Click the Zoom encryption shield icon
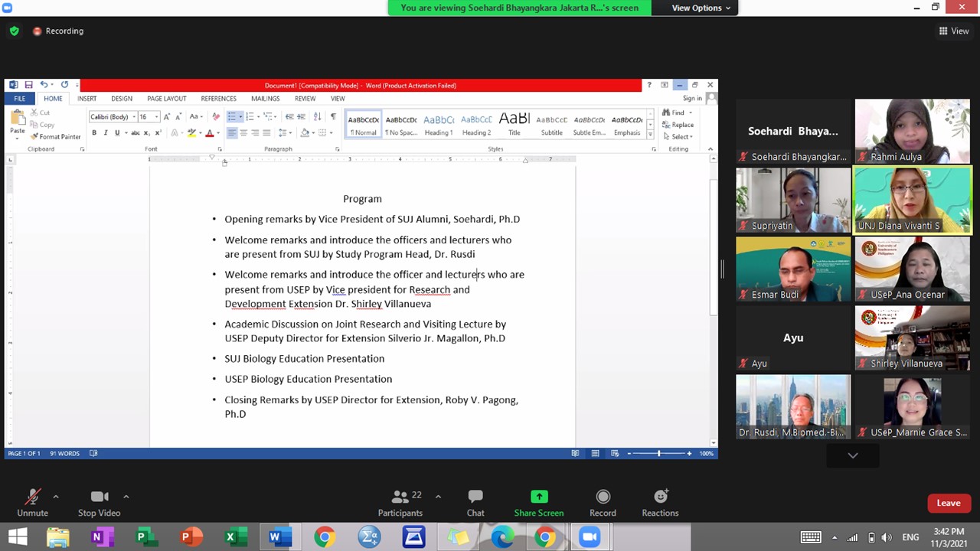This screenshot has height=551, width=980. pyautogui.click(x=14, y=31)
